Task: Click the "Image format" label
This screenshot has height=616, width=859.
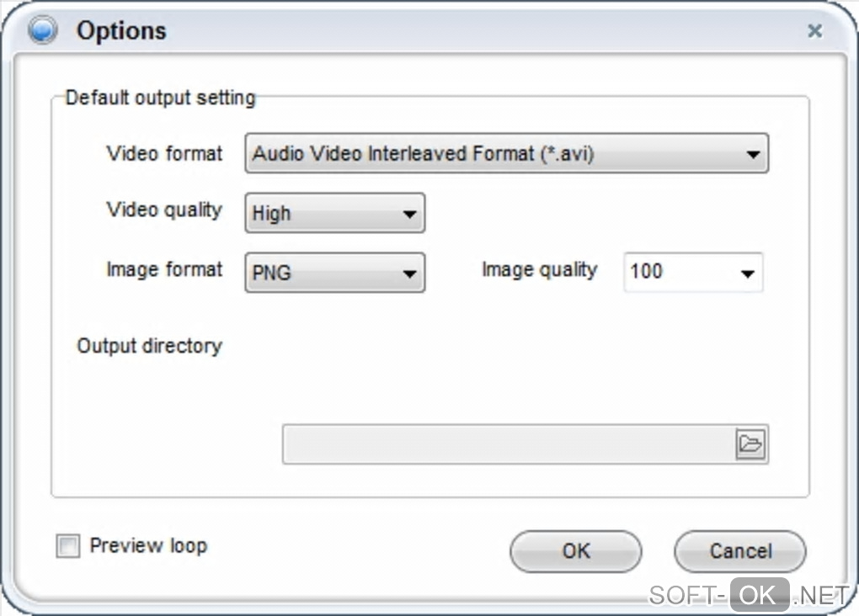Action: pos(164,269)
